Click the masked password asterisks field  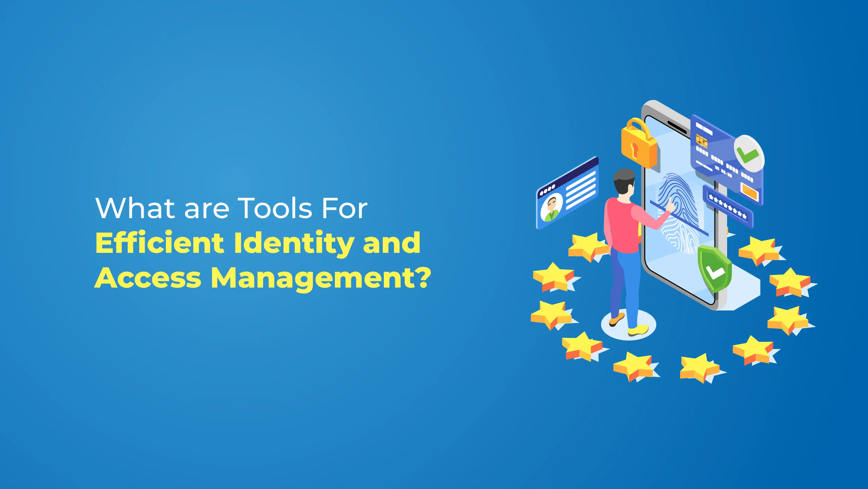click(x=728, y=207)
